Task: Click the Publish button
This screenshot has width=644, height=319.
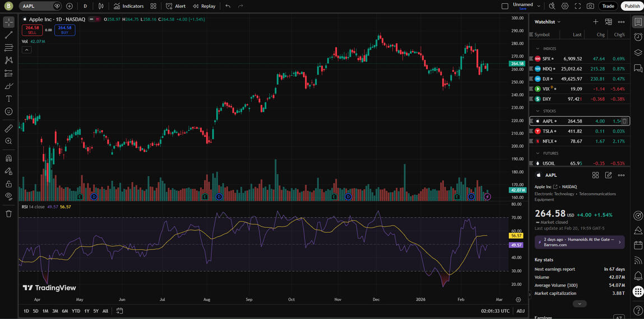Action: click(632, 6)
